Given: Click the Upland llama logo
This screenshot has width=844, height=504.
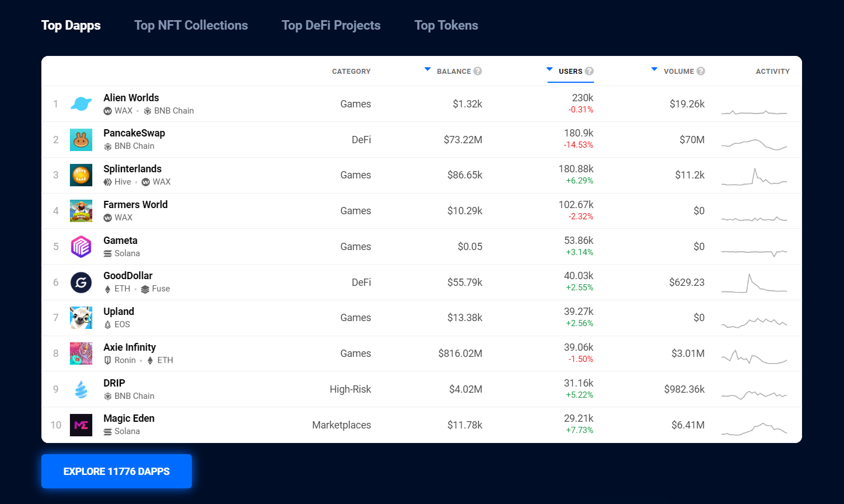Looking at the screenshot, I should pyautogui.click(x=81, y=318).
